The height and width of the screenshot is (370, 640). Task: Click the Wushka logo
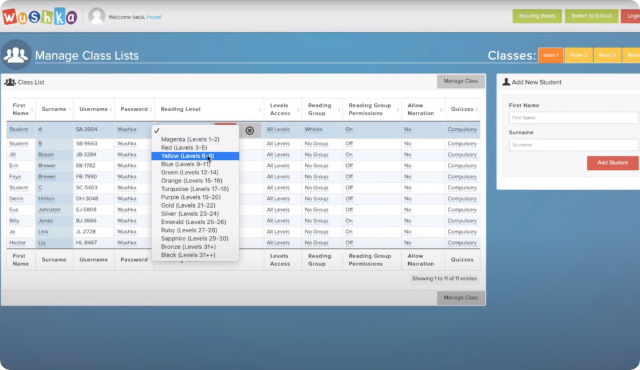(40, 17)
